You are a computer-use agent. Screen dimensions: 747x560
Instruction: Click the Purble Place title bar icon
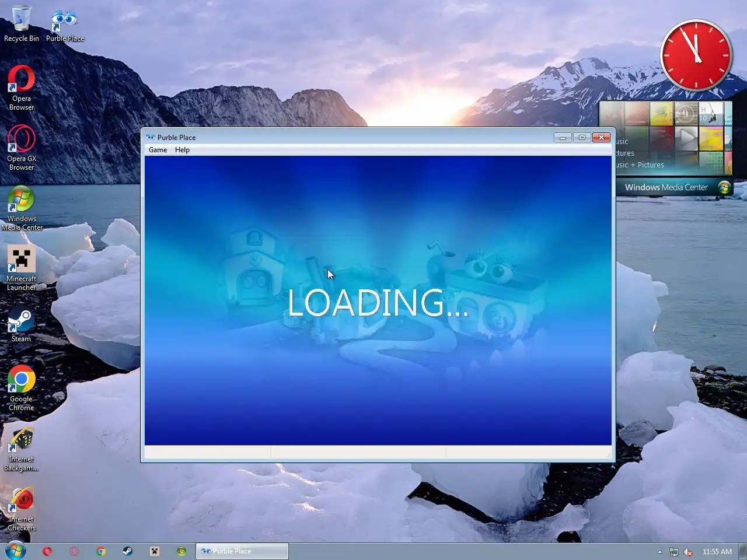click(151, 137)
